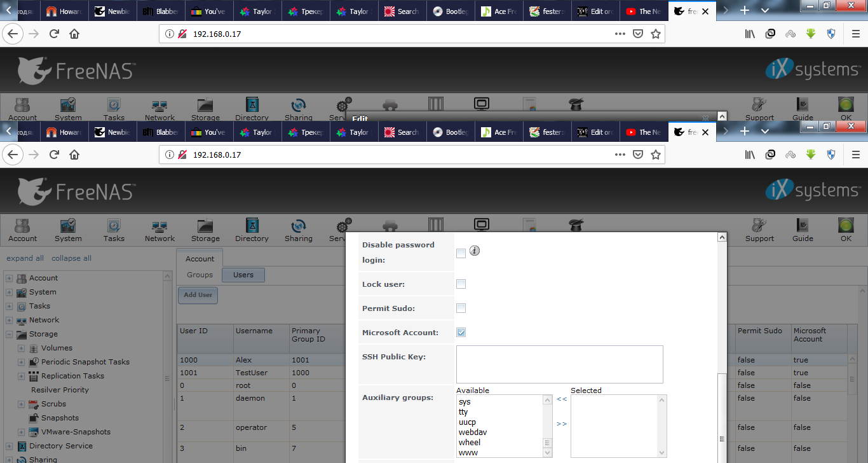Switch to Newbie tab in upper browser window

tap(112, 11)
